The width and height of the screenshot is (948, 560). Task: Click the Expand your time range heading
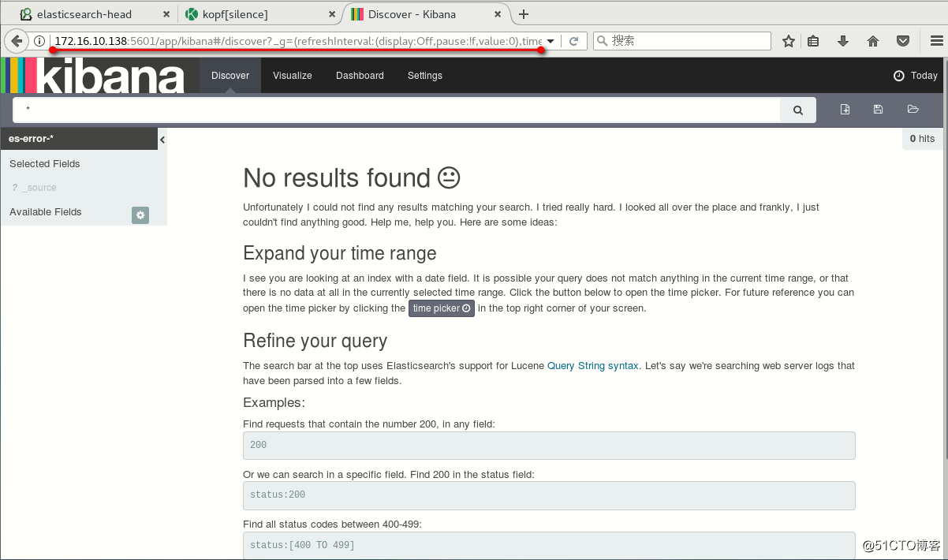click(x=340, y=253)
